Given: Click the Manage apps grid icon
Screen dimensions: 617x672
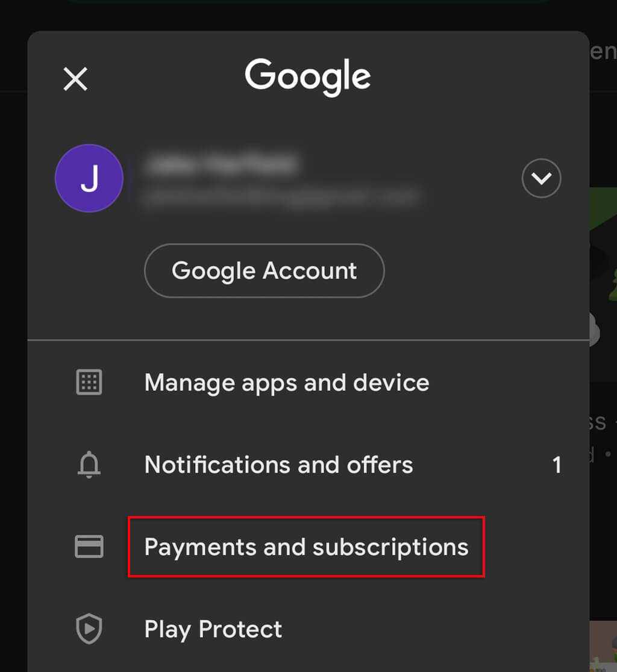Looking at the screenshot, I should 89,382.
